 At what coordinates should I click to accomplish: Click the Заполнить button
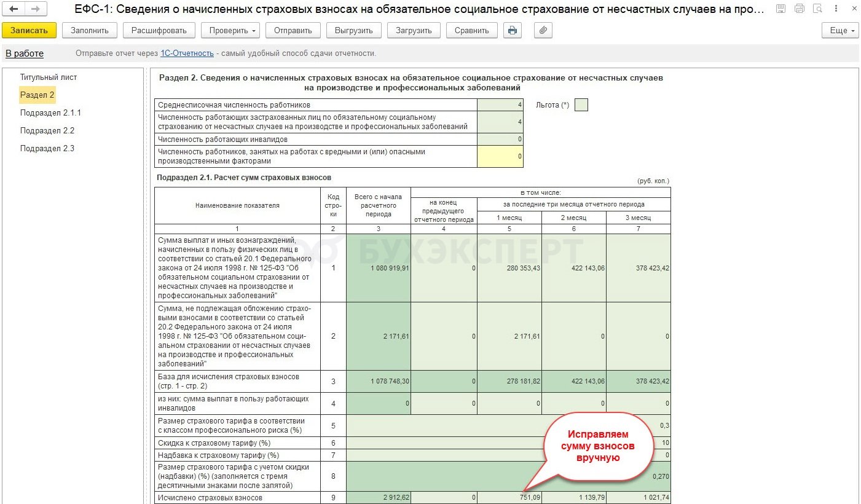click(x=90, y=30)
